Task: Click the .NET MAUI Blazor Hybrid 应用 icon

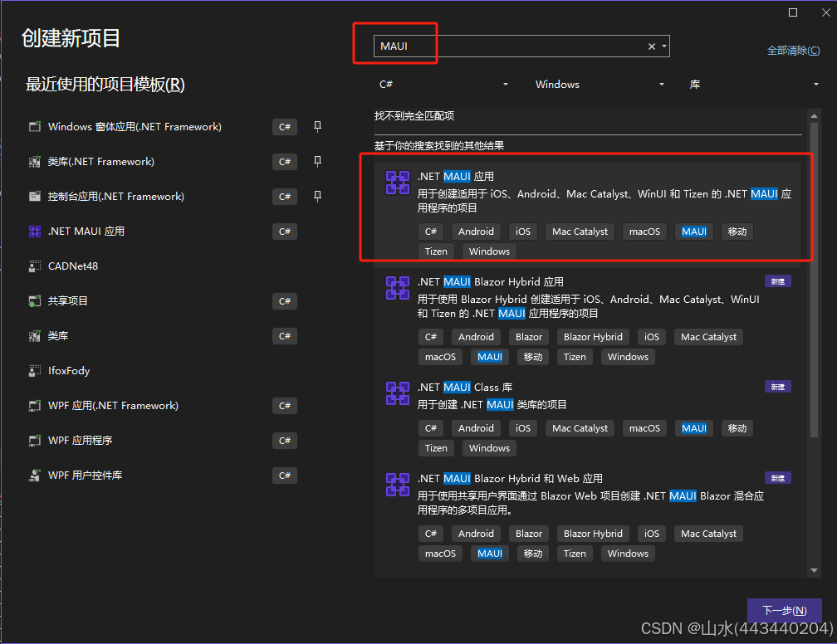Action: [398, 288]
